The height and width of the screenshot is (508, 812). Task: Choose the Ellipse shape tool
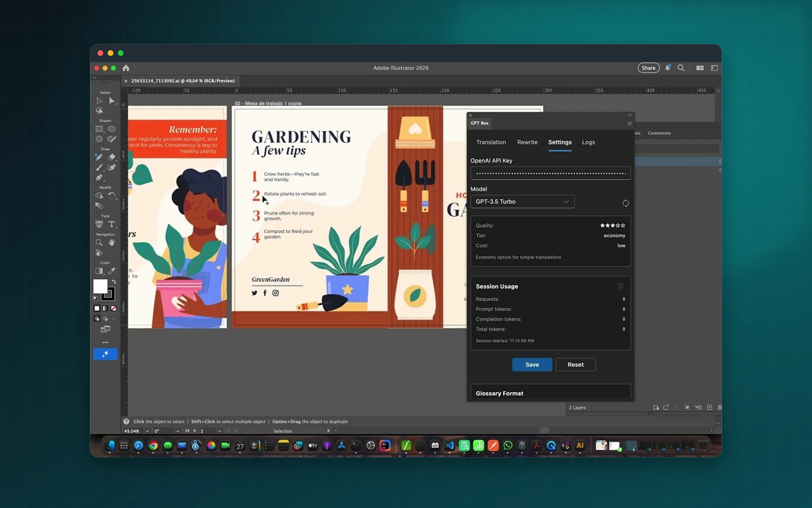112,129
